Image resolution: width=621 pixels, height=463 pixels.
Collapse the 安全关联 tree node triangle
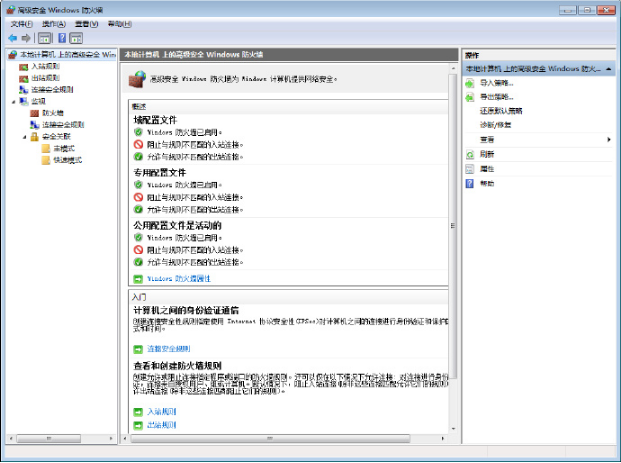pyautogui.click(x=25, y=137)
